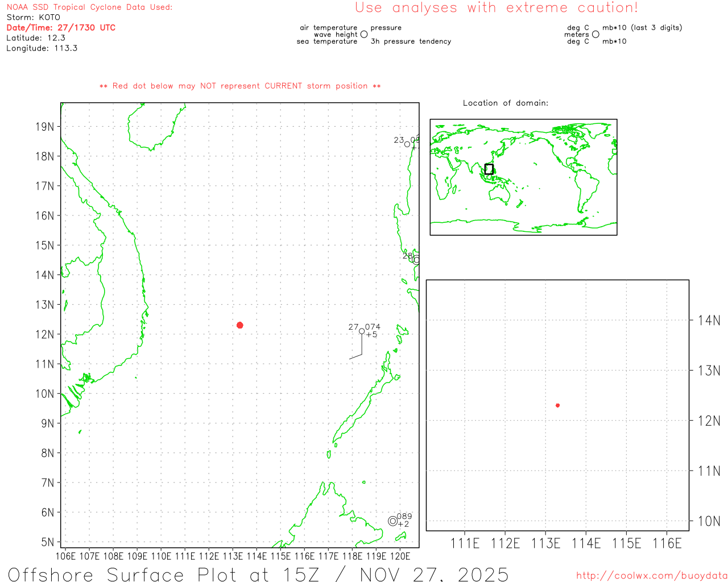Click the red dot disclaimer text
Image resolution: width=728 pixels, height=582 pixels.
240,86
